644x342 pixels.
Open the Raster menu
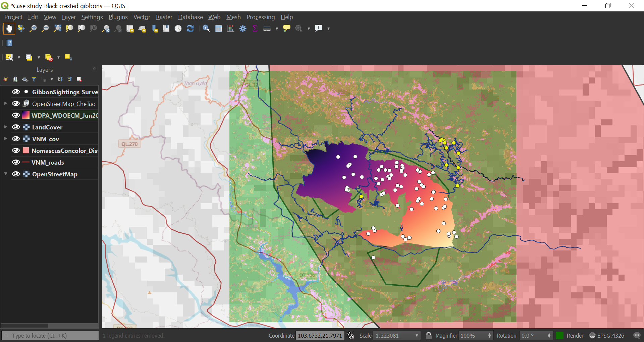click(x=164, y=17)
